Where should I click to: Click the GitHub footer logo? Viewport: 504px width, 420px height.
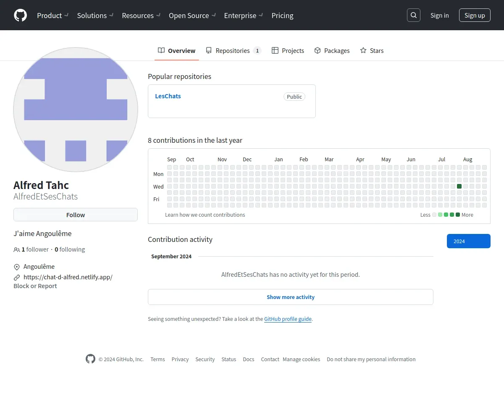point(90,359)
